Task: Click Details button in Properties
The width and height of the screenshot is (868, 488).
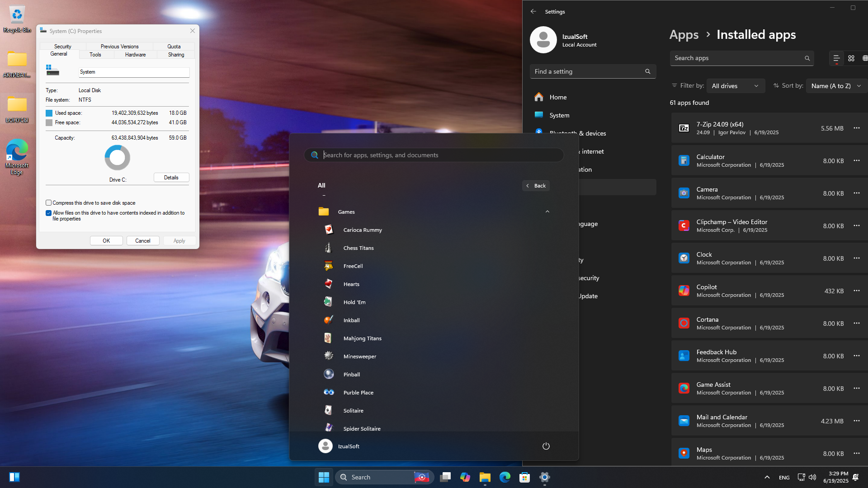Action: (x=171, y=178)
